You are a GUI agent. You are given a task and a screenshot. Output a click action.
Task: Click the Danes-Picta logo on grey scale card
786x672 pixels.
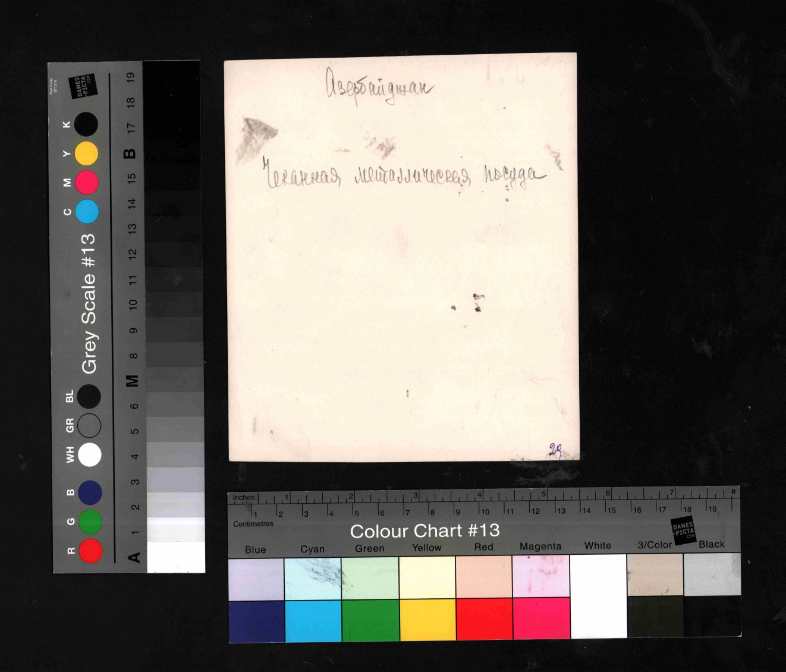click(x=83, y=87)
